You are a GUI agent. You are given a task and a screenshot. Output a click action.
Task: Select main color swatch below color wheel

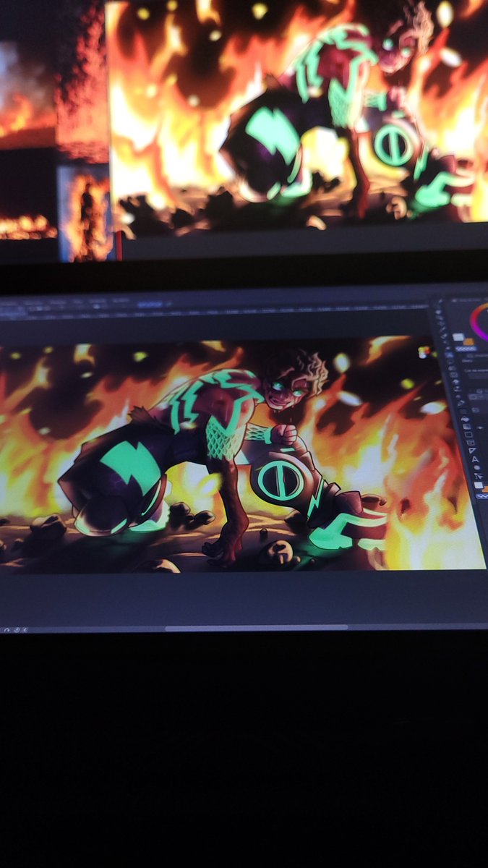point(458,337)
